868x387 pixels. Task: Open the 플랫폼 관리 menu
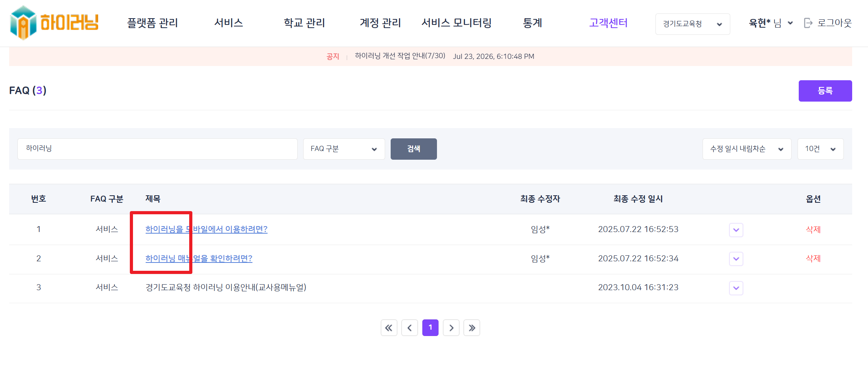click(152, 23)
